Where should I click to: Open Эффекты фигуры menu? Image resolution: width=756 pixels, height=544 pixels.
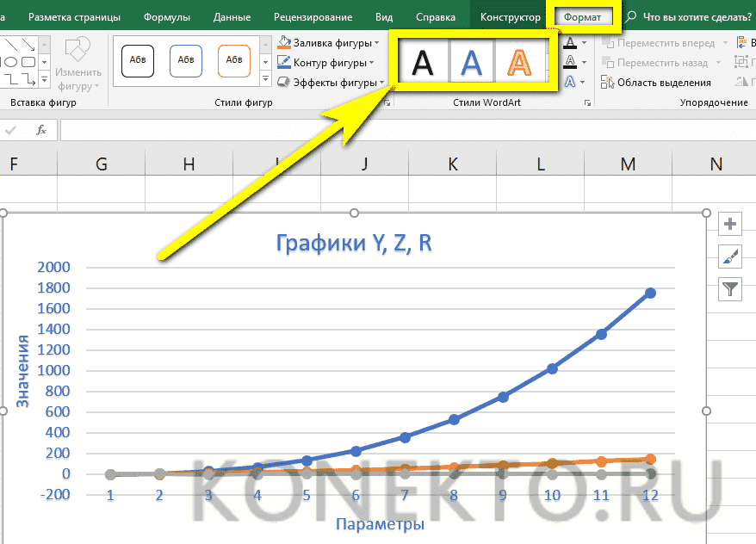coord(332,83)
